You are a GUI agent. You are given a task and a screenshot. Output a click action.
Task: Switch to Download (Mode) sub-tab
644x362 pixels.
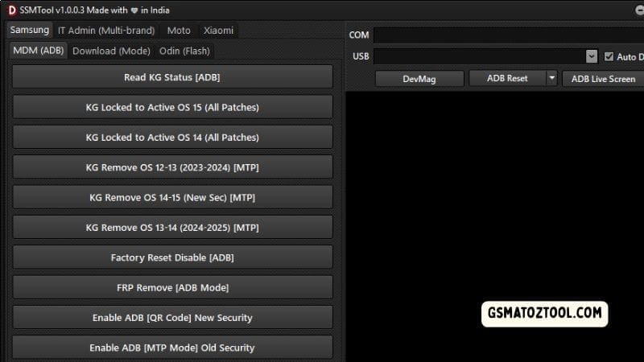pyautogui.click(x=111, y=51)
